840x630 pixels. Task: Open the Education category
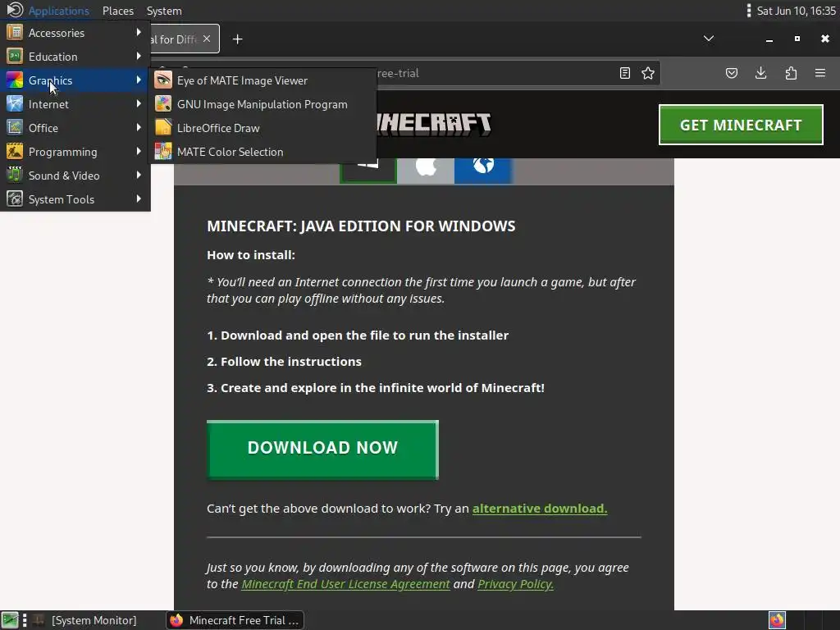(x=75, y=57)
